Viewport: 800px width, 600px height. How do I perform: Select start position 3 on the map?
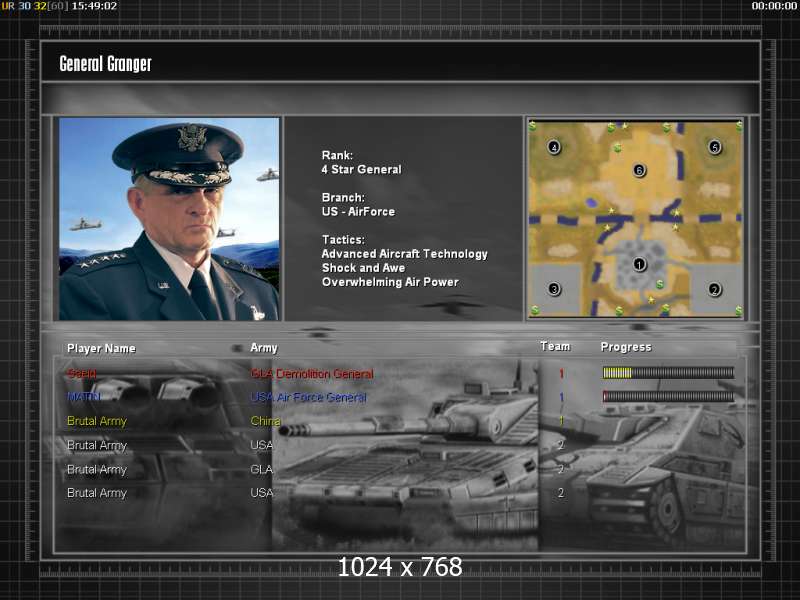tap(554, 289)
